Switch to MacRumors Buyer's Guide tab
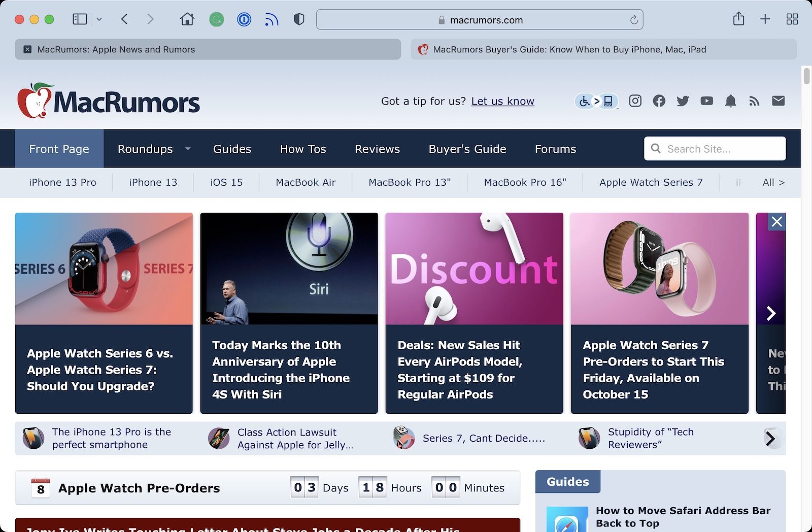Image resolution: width=812 pixels, height=532 pixels. (x=603, y=49)
